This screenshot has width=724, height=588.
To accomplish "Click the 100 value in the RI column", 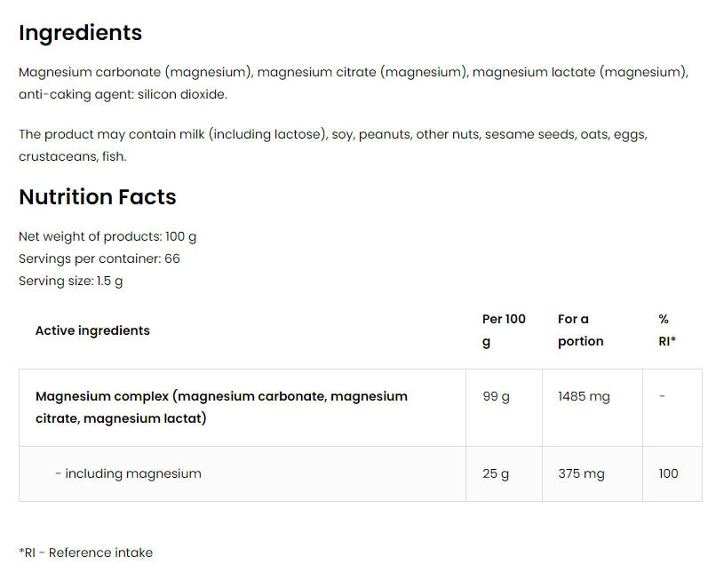I will pos(668,473).
